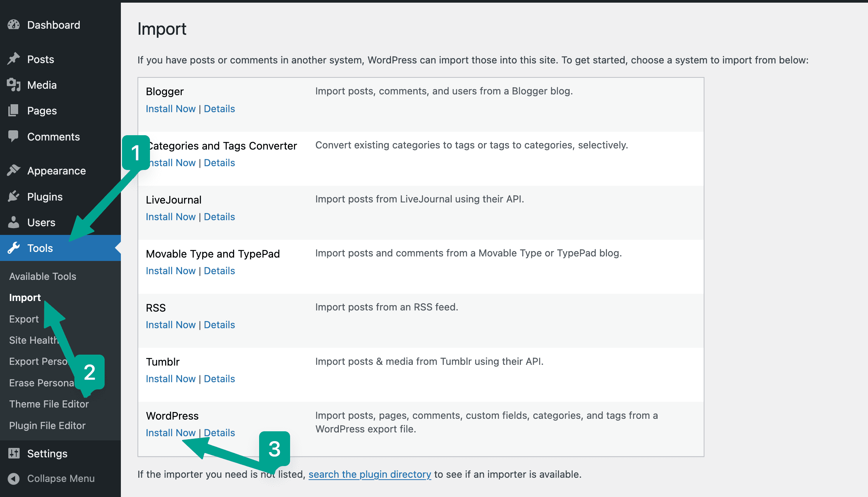Click the Pages document icon
Image resolution: width=868 pixels, height=497 pixels.
click(14, 111)
